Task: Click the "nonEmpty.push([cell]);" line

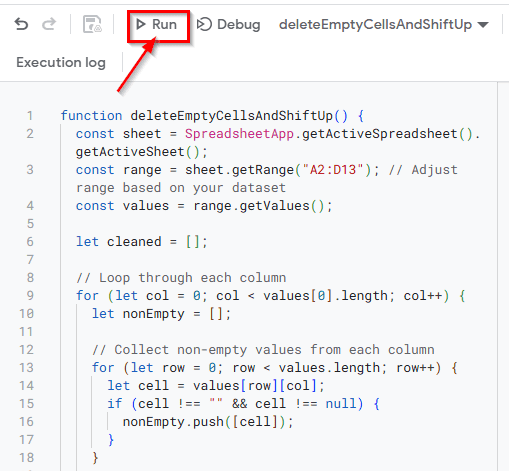Action: click(x=208, y=422)
